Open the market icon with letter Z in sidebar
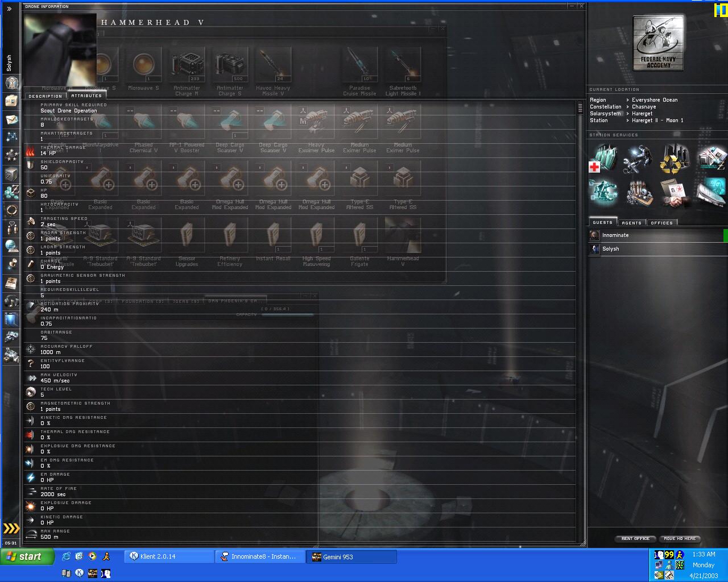The image size is (728, 582). click(11, 192)
